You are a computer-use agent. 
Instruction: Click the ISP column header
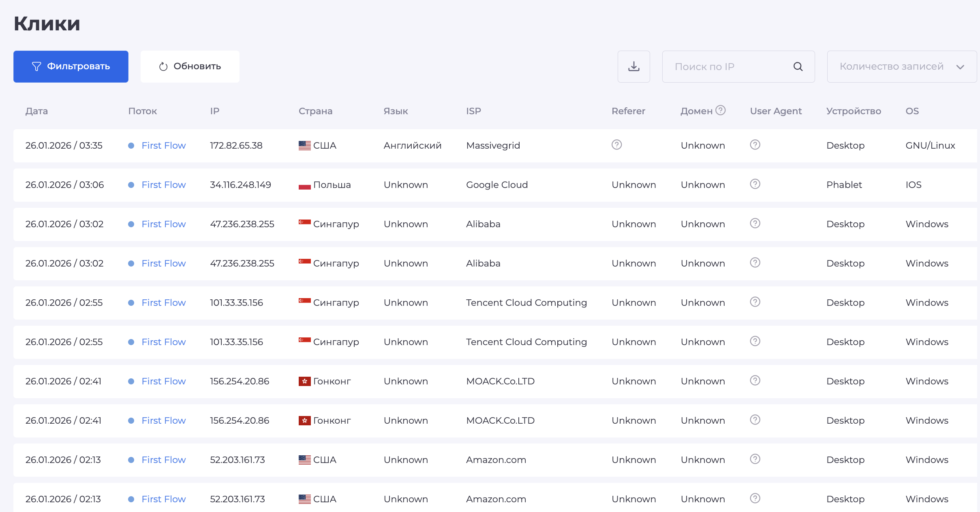473,111
